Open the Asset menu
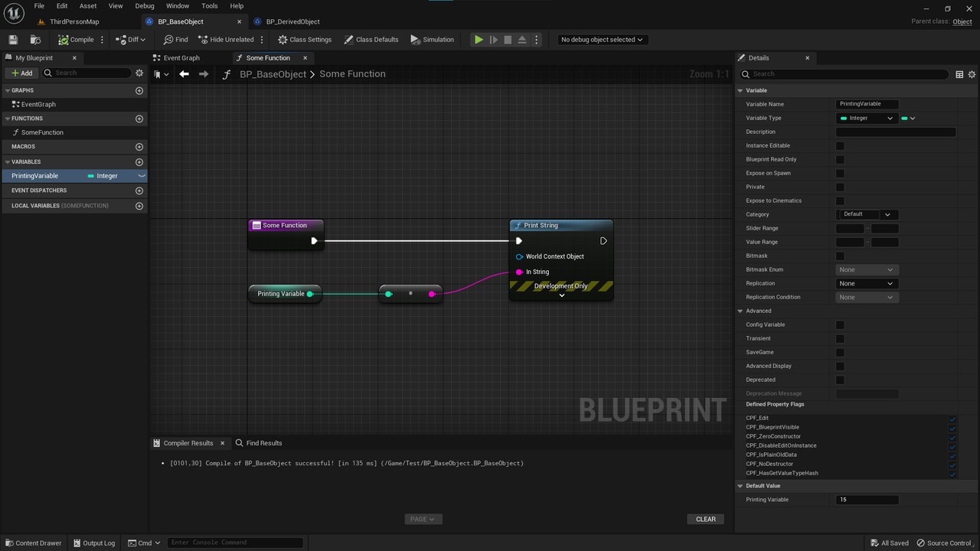Screen dimensions: 980x551 88,6
